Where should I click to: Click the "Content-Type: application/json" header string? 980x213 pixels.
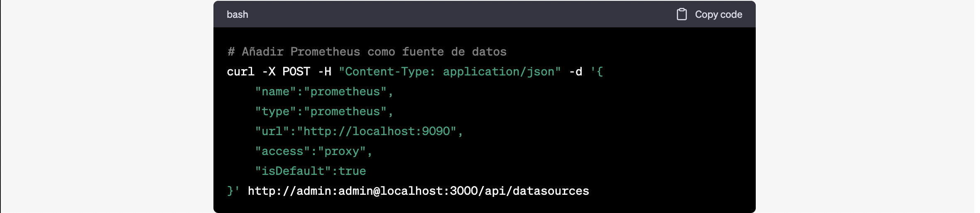click(450, 72)
